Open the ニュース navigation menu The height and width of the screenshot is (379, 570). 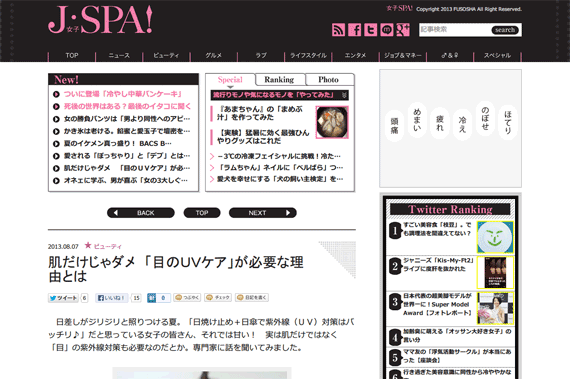[119, 56]
